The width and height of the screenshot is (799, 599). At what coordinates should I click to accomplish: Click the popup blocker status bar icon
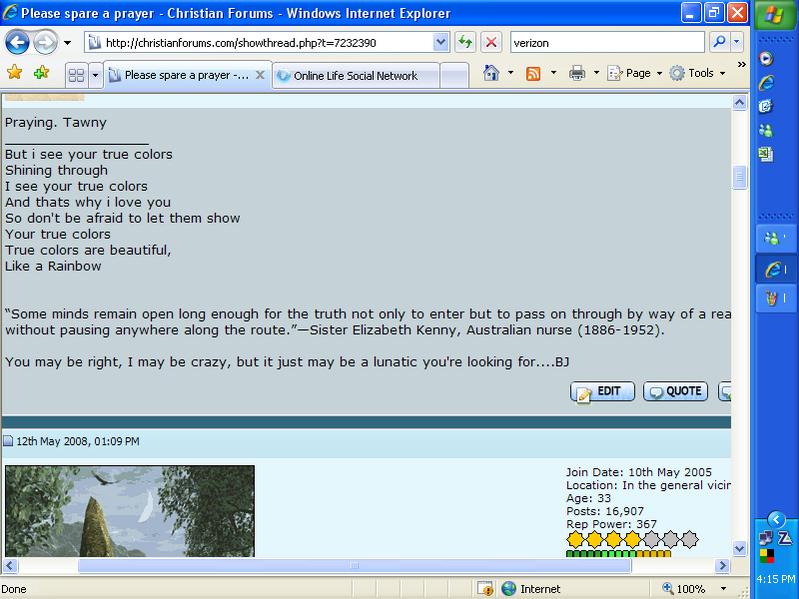tap(485, 589)
